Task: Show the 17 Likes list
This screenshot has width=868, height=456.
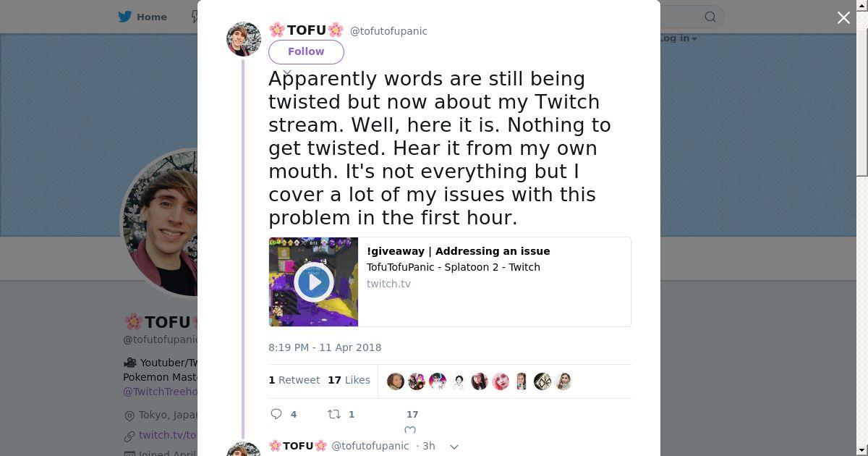Action: coord(349,380)
